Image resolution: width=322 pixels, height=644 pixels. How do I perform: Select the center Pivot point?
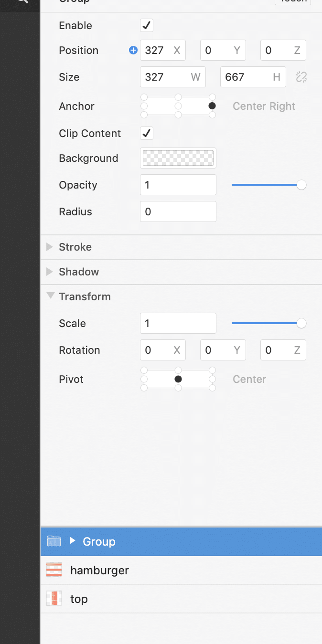pyautogui.click(x=178, y=379)
